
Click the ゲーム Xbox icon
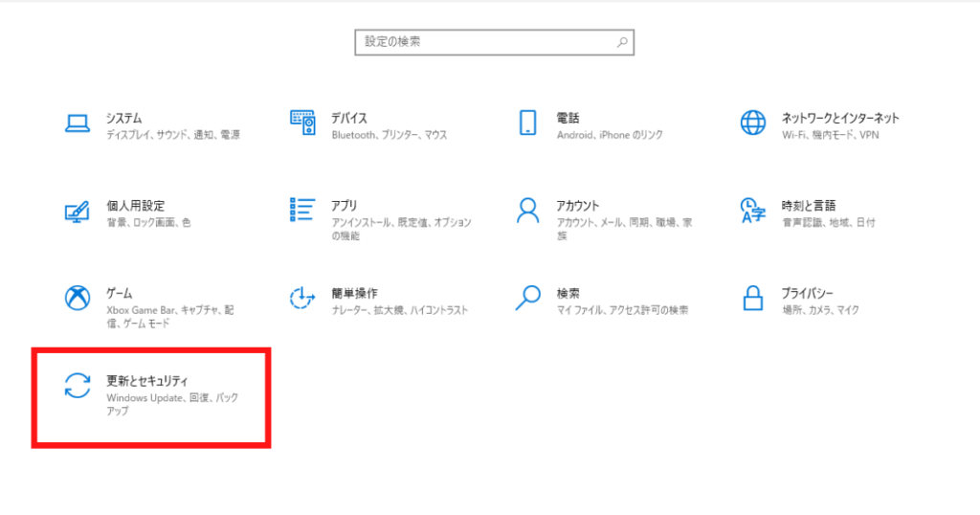pos(78,298)
